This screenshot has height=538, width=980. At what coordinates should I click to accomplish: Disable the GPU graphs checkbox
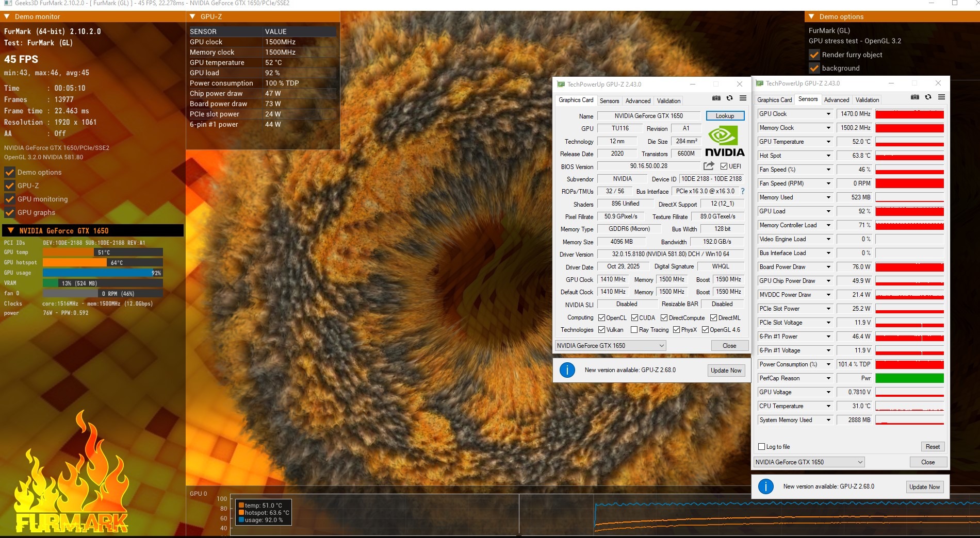pyautogui.click(x=9, y=212)
